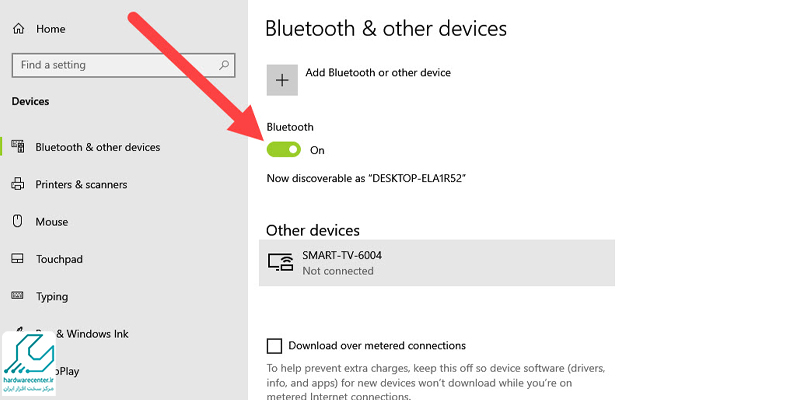Click the Mouse icon in sidebar
800x400 pixels.
pos(18,221)
